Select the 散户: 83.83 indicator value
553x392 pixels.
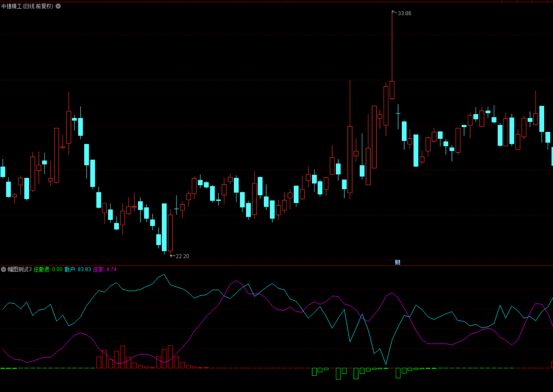[78, 269]
